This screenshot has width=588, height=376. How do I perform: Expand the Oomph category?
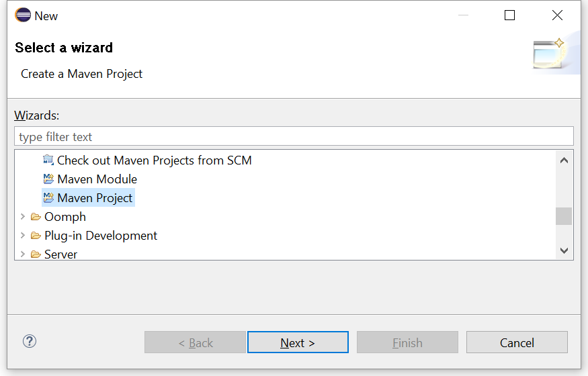22,216
